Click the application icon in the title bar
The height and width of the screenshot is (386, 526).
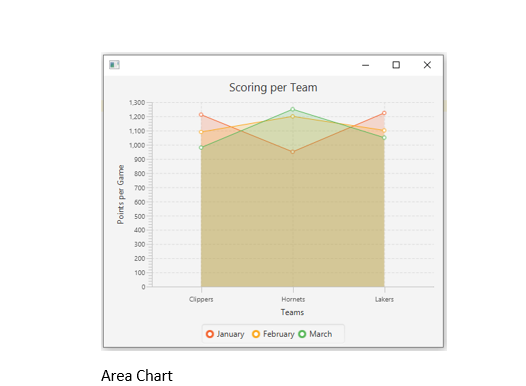(x=114, y=65)
